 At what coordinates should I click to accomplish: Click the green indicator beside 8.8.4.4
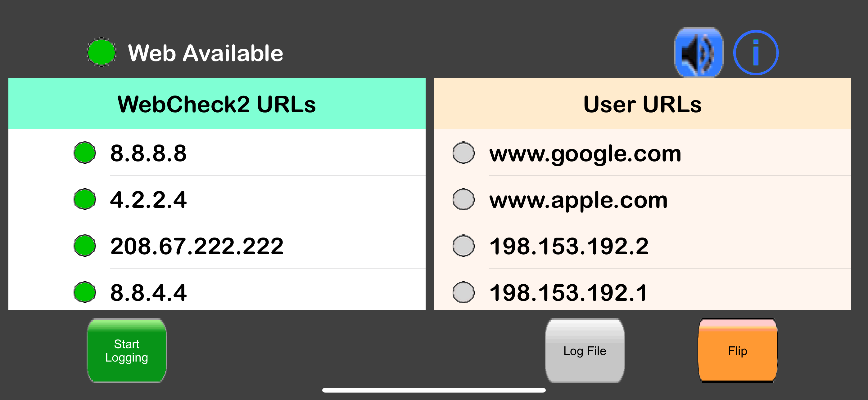(84, 292)
